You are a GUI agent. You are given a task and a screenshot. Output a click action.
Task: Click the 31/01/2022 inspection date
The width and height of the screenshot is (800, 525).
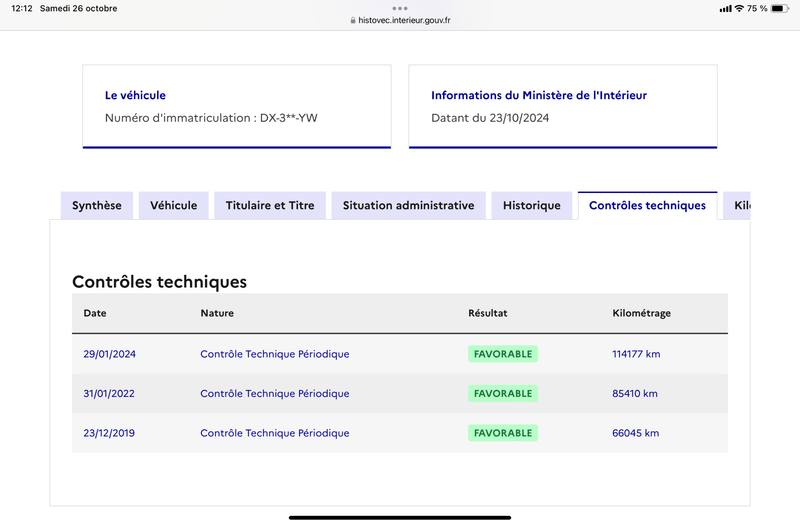tap(109, 394)
